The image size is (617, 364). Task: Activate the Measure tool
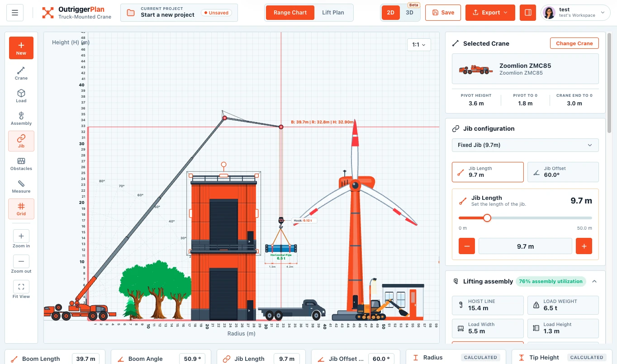pos(21,186)
